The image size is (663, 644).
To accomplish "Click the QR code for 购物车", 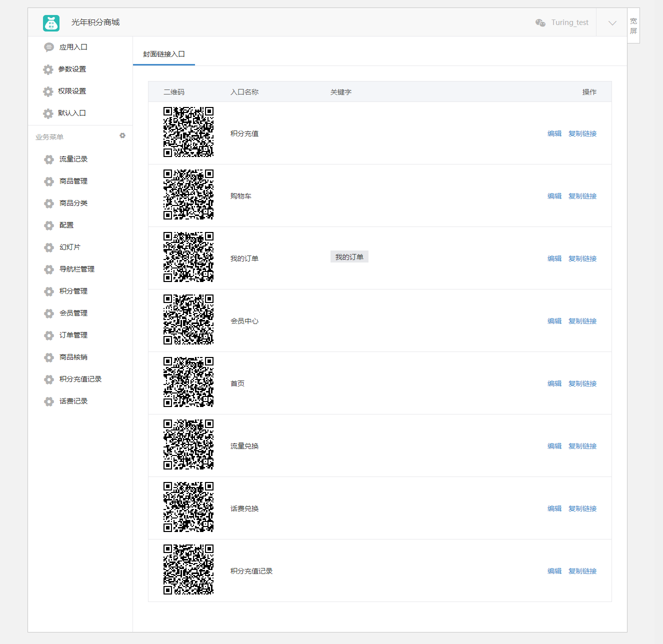I will click(x=188, y=194).
